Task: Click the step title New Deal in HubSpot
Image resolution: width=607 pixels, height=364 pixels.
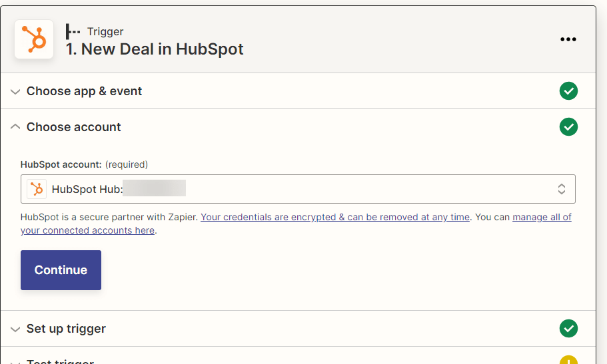Action: click(x=155, y=49)
